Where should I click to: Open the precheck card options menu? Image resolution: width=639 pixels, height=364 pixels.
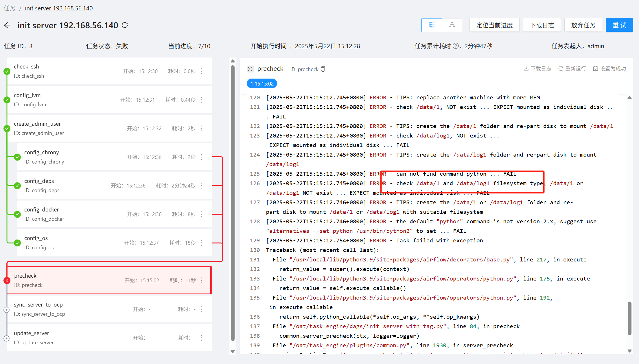201,280
